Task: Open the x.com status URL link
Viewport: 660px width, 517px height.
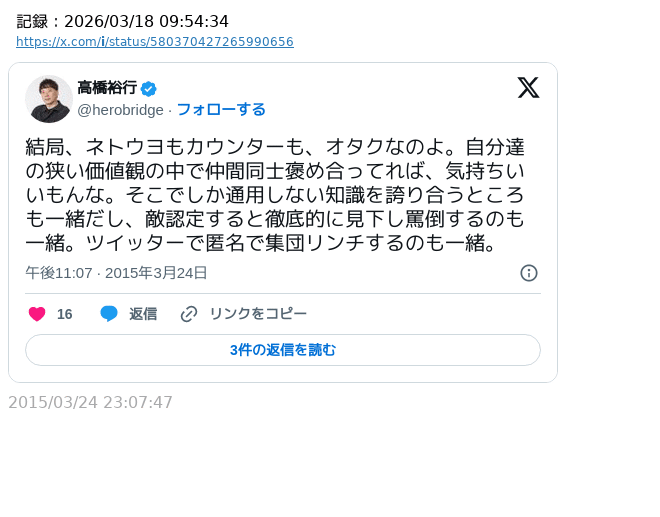Action: click(x=155, y=42)
